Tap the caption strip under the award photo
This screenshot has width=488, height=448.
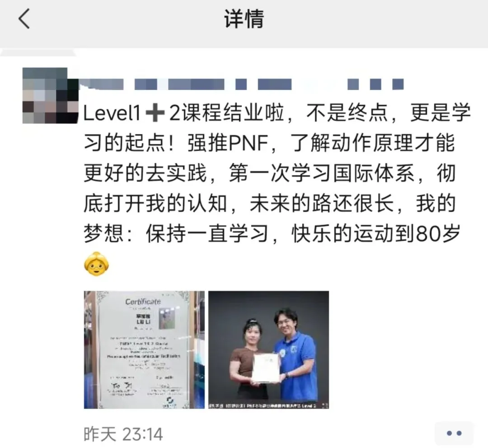[268, 406]
